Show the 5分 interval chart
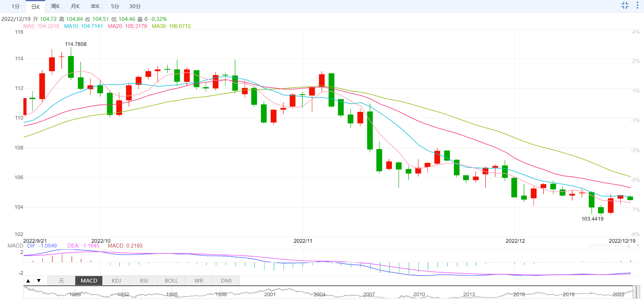 pyautogui.click(x=115, y=6)
